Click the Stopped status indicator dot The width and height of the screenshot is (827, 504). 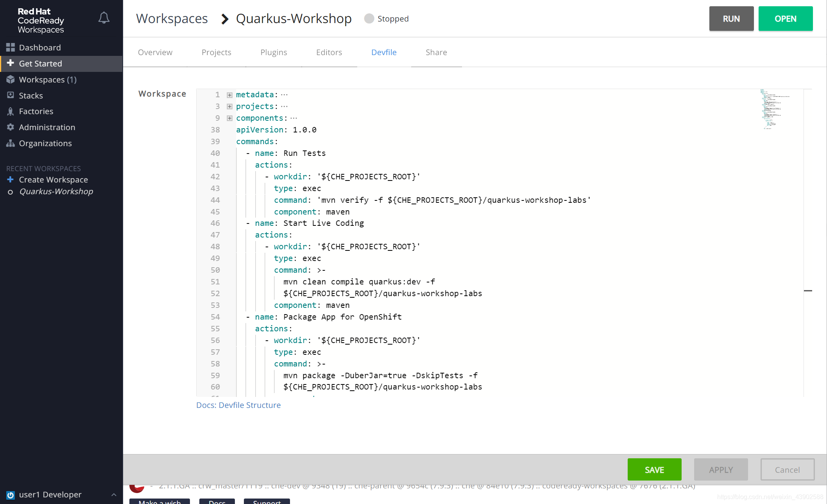click(369, 18)
